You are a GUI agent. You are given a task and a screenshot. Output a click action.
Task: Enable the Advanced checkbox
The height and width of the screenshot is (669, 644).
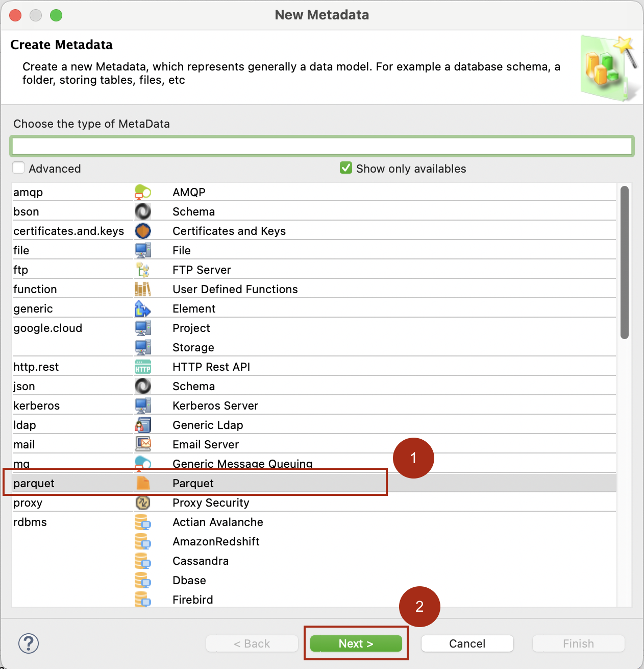(x=18, y=168)
